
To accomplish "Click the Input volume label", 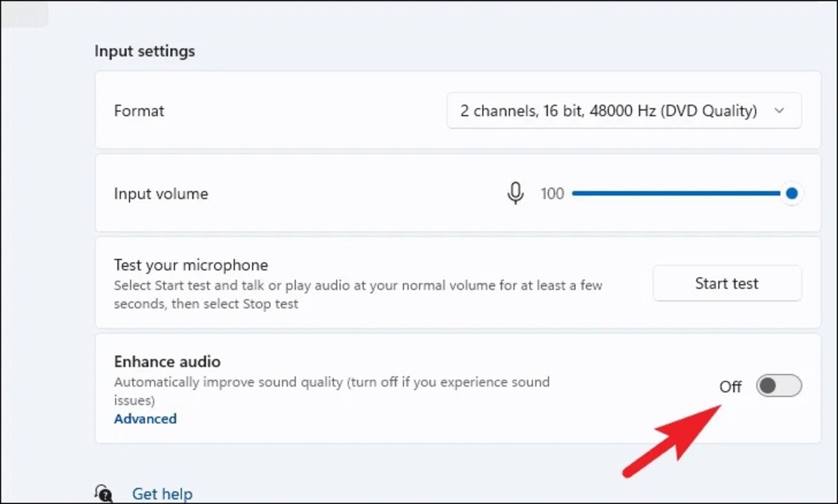I will (161, 194).
